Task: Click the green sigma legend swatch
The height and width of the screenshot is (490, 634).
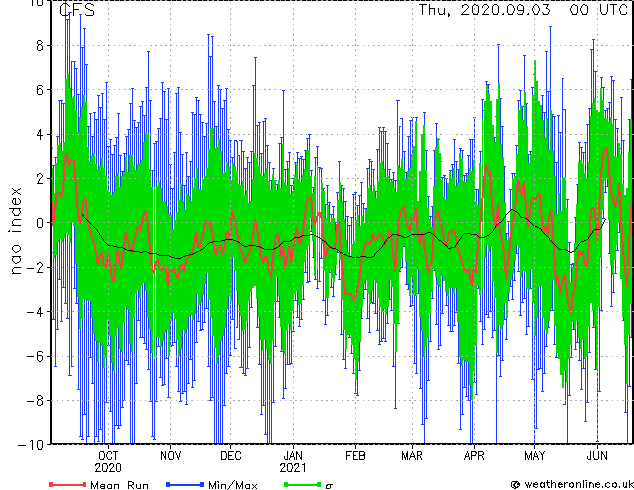Action: coord(302,484)
